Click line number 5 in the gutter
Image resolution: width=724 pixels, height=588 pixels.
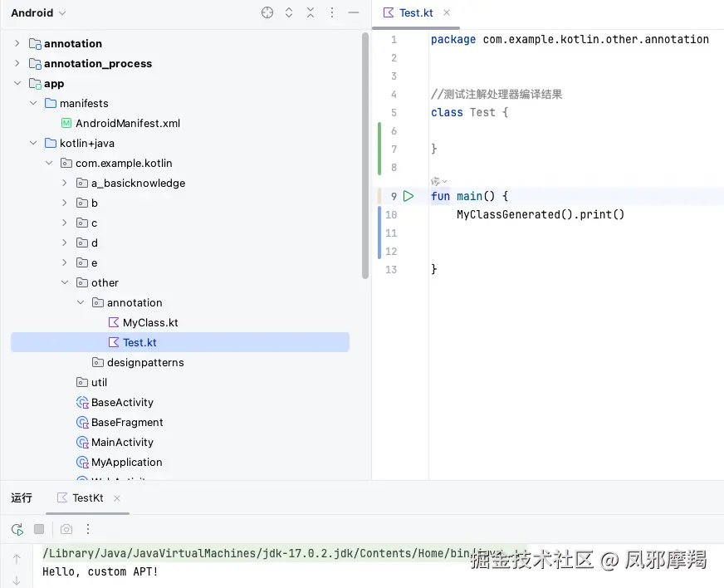click(x=394, y=112)
